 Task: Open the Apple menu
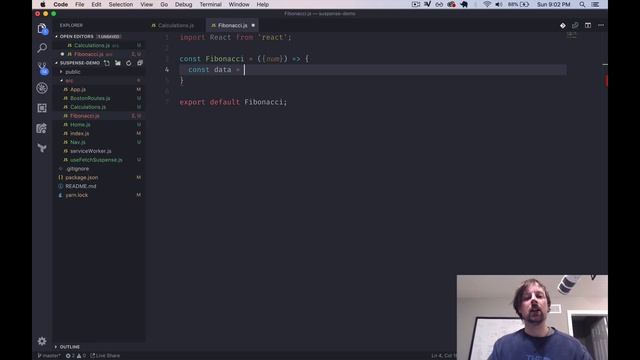tap(43, 4)
